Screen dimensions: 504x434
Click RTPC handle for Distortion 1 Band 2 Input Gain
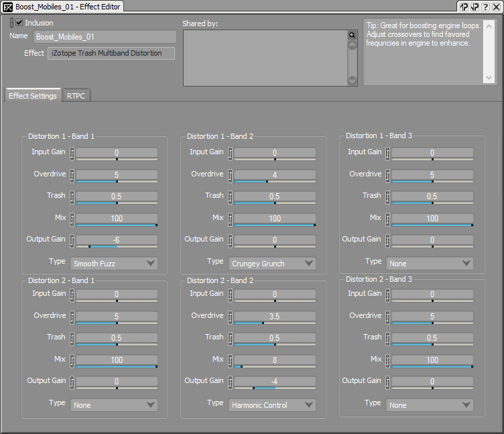pyautogui.click(x=230, y=154)
